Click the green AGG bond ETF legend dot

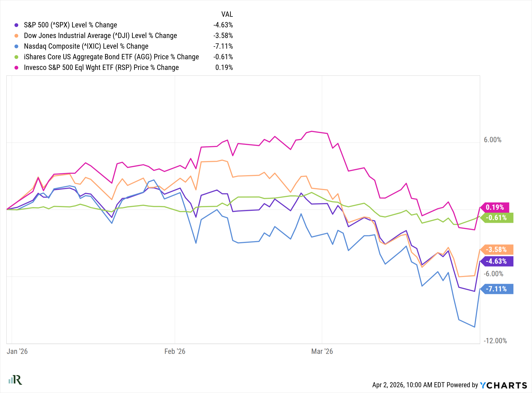pyautogui.click(x=16, y=57)
